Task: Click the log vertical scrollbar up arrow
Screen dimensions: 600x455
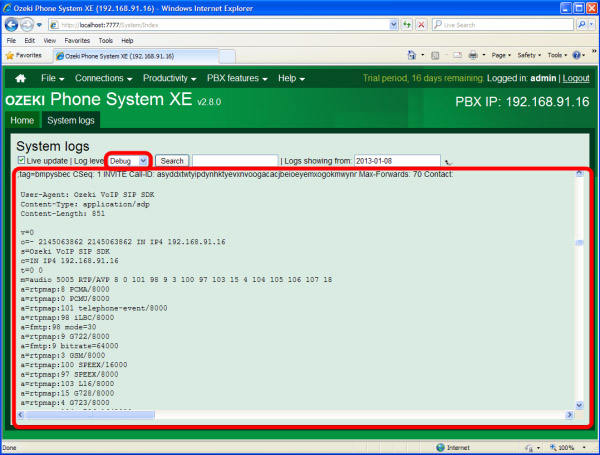Action: [x=579, y=173]
